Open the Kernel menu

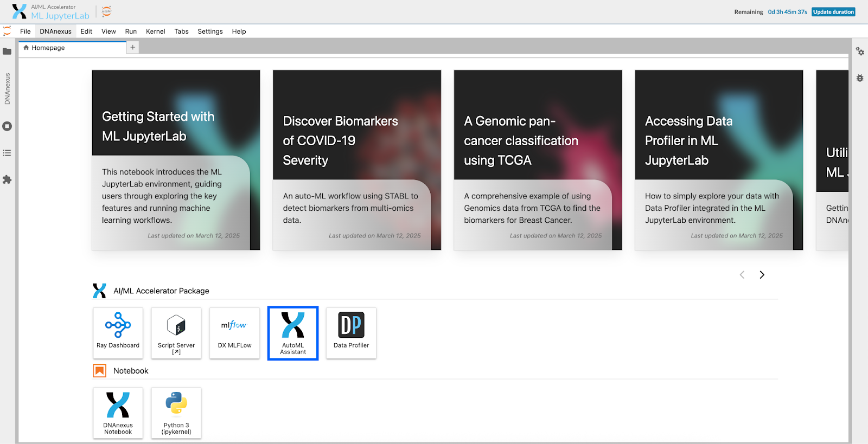[x=155, y=31]
